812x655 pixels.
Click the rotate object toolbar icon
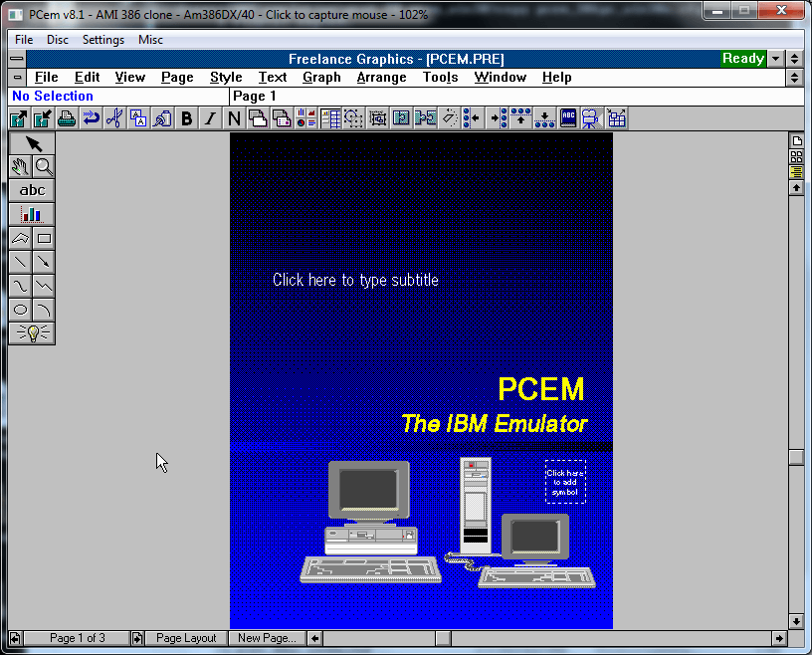point(449,118)
